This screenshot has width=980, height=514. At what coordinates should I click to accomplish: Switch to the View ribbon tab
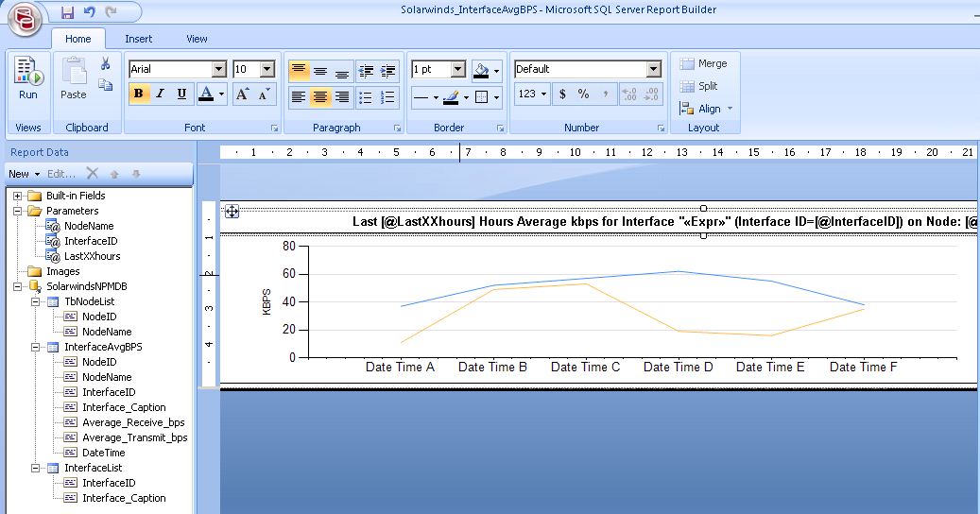[197, 39]
